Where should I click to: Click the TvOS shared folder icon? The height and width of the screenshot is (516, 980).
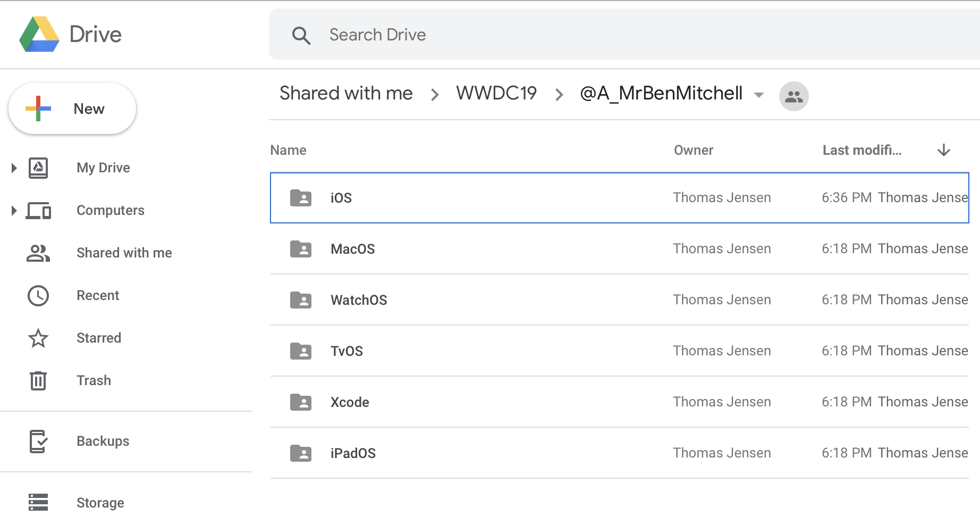point(301,351)
